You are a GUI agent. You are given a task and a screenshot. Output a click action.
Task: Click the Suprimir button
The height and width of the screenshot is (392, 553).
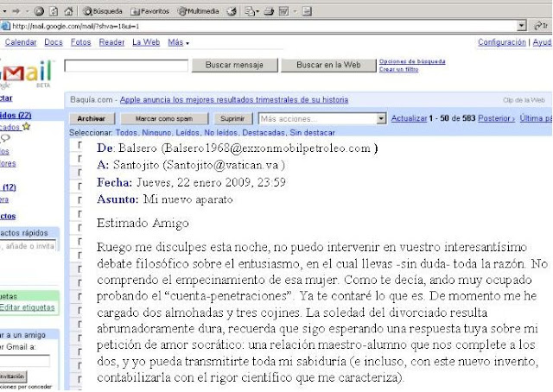tap(232, 119)
